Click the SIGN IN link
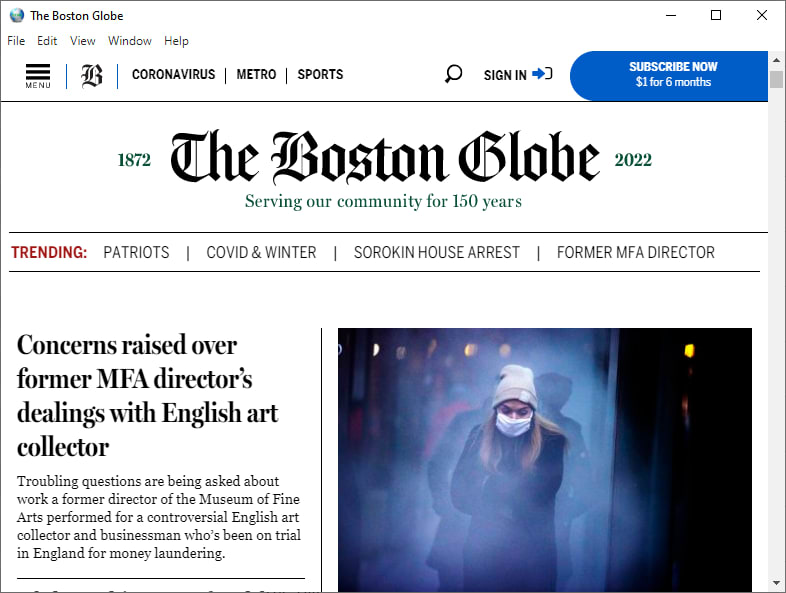The image size is (786, 593). point(505,75)
